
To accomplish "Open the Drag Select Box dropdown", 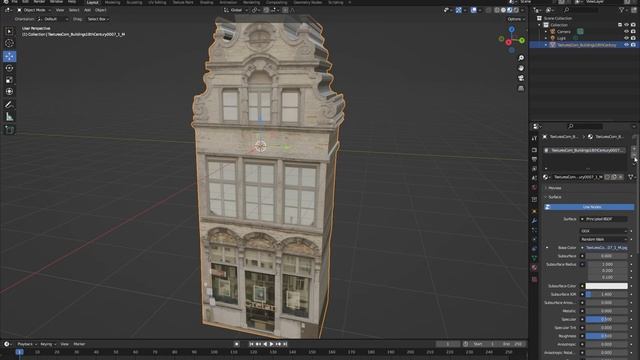I will coord(98,19).
